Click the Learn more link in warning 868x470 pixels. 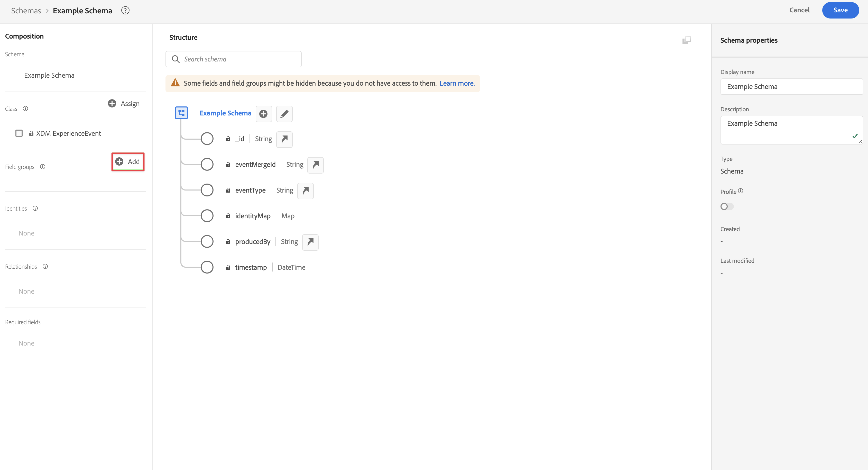pyautogui.click(x=457, y=83)
